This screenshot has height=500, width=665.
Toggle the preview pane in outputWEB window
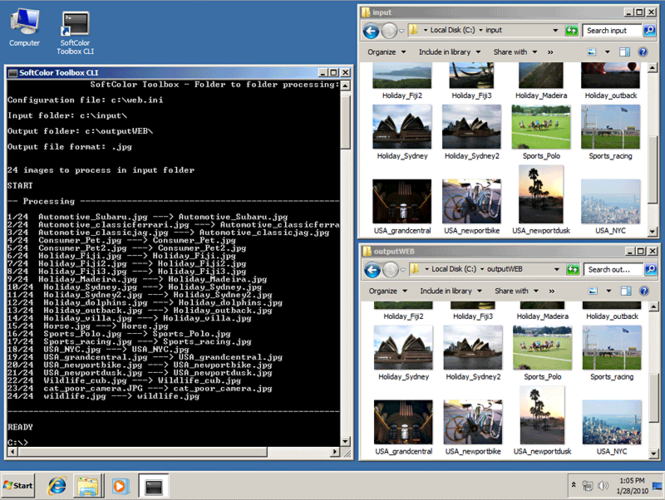(x=626, y=291)
